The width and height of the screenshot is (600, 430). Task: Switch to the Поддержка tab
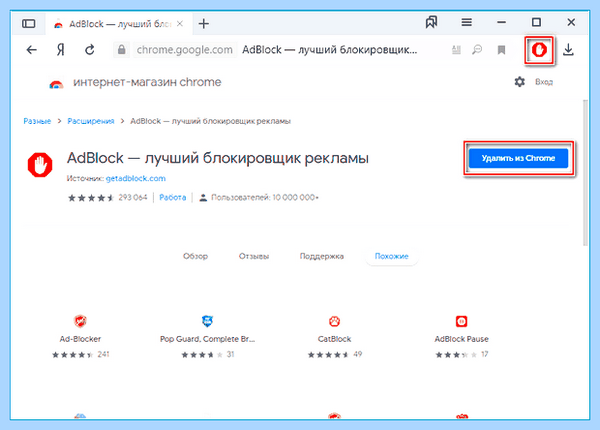pos(322,256)
